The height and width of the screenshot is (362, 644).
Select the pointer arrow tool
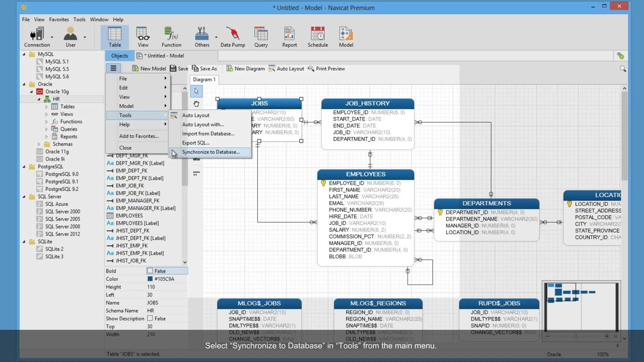196,91
